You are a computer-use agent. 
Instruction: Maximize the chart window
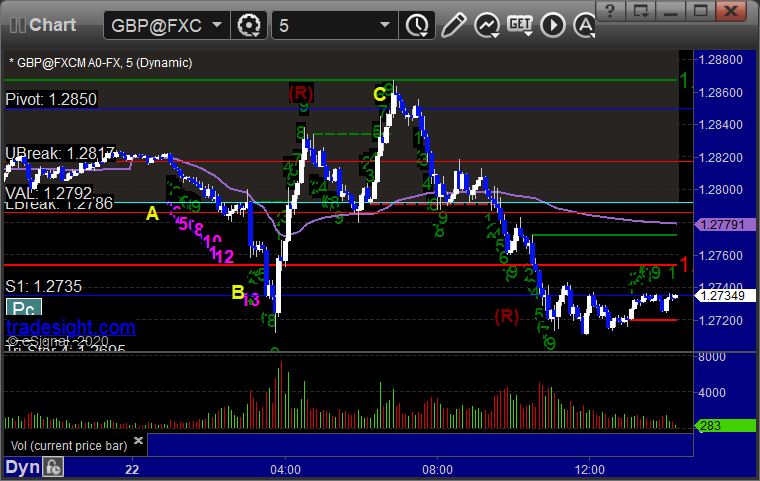point(700,11)
